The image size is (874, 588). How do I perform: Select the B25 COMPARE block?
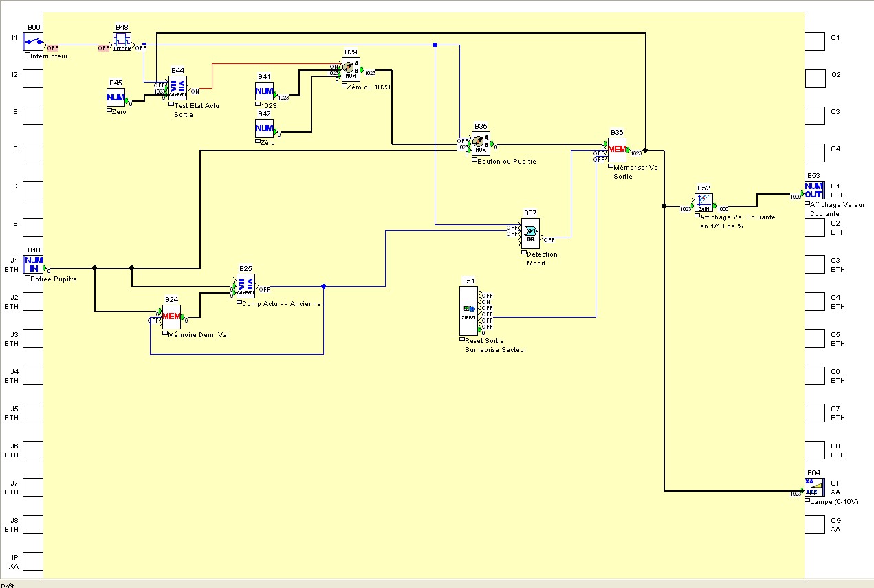(245, 285)
